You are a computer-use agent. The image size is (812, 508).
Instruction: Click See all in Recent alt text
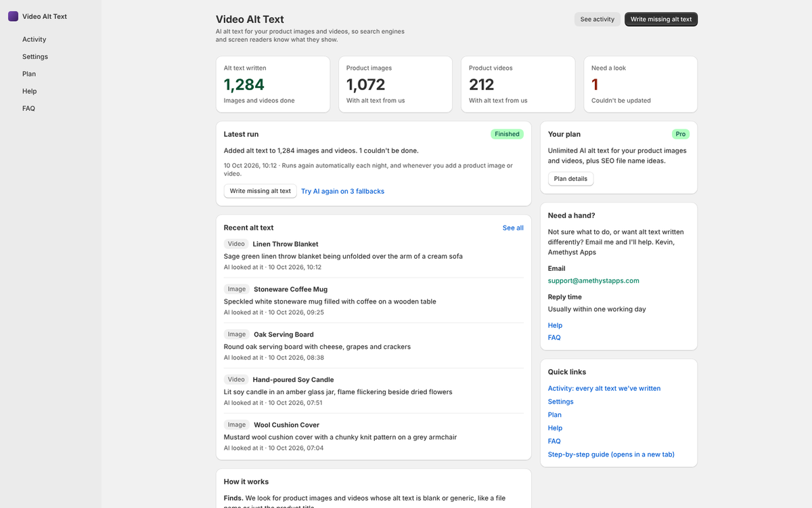coord(513,228)
